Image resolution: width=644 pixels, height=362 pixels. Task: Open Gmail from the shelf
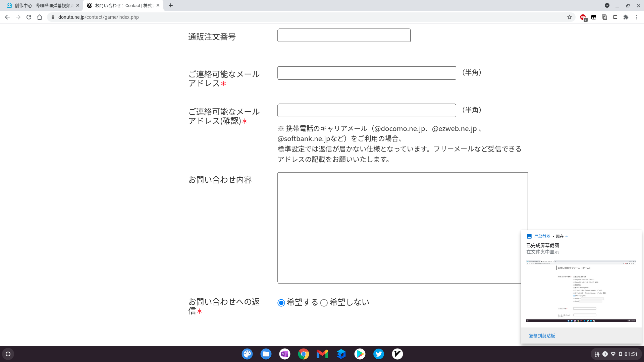tap(322, 354)
